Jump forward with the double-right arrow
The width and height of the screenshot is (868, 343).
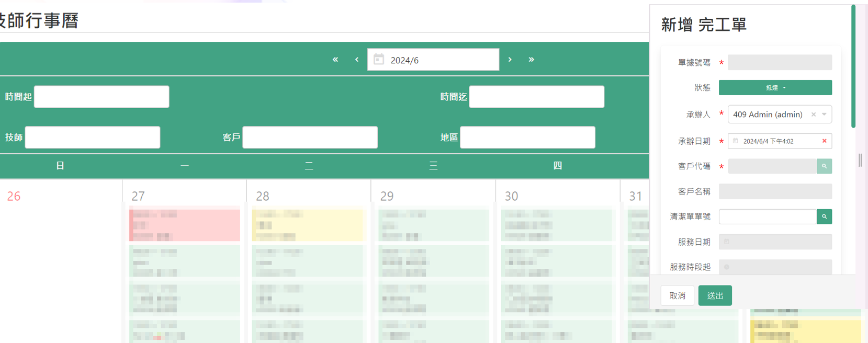point(531,60)
